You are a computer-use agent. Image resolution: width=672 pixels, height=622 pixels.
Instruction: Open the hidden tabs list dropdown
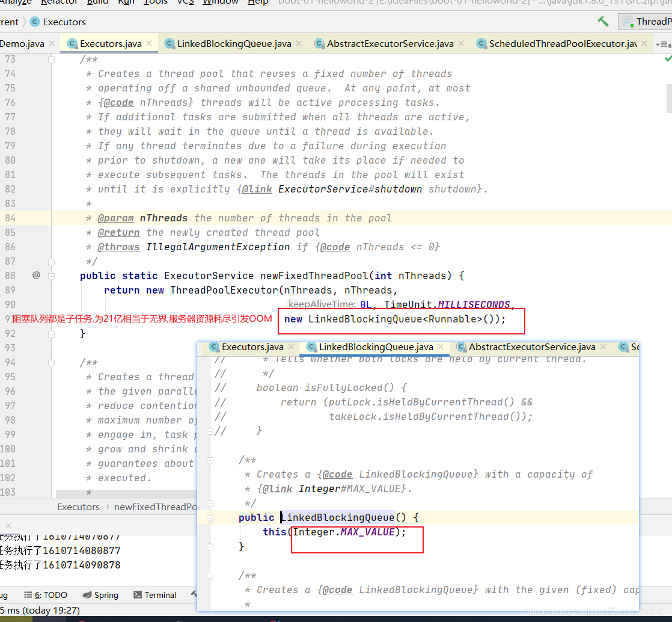(663, 44)
